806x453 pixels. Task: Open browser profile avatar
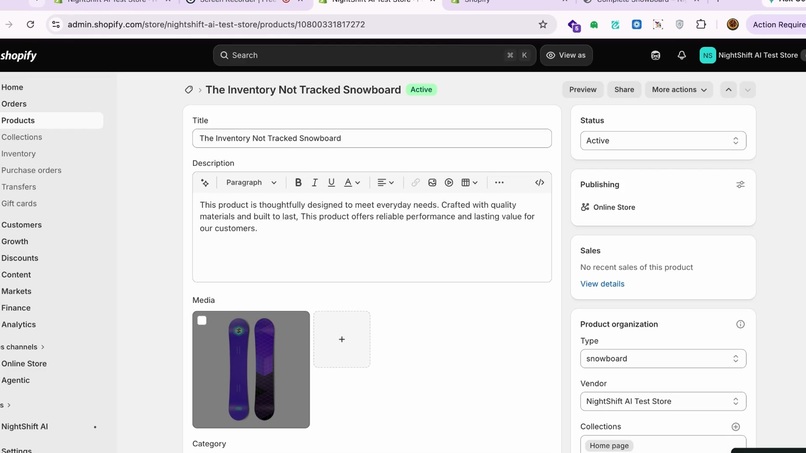coord(732,24)
